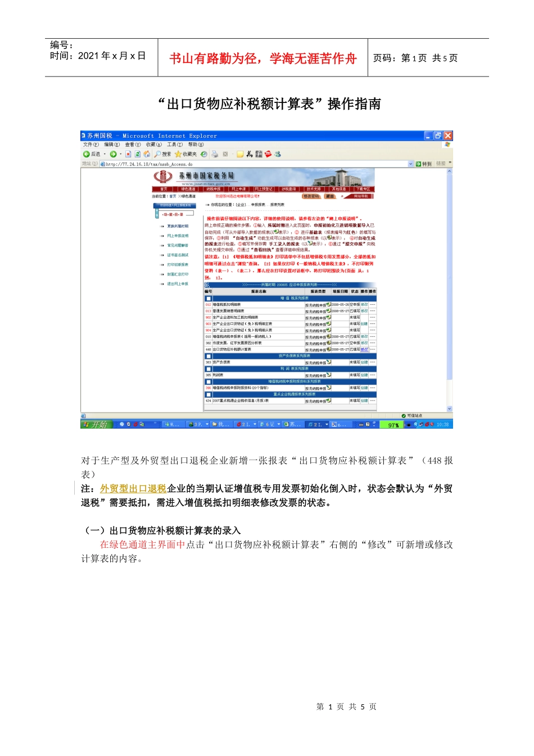Click the 修改密码 button
The height and width of the screenshot is (756, 534).
pos(311,196)
